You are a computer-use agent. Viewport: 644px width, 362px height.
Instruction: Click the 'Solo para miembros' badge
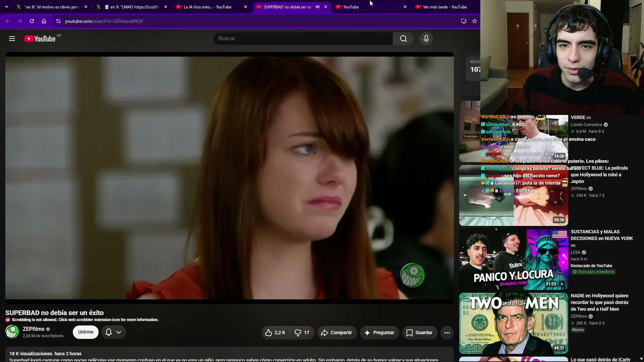tap(594, 272)
